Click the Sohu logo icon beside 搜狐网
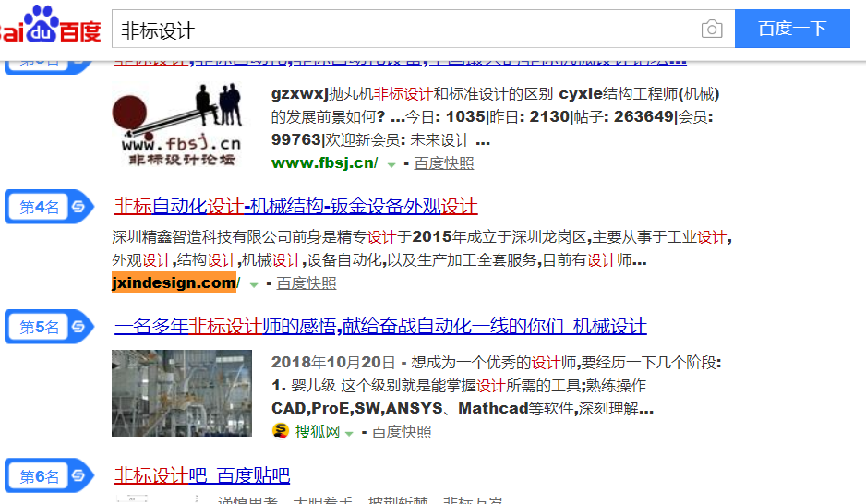The height and width of the screenshot is (504, 866). pyautogui.click(x=281, y=430)
